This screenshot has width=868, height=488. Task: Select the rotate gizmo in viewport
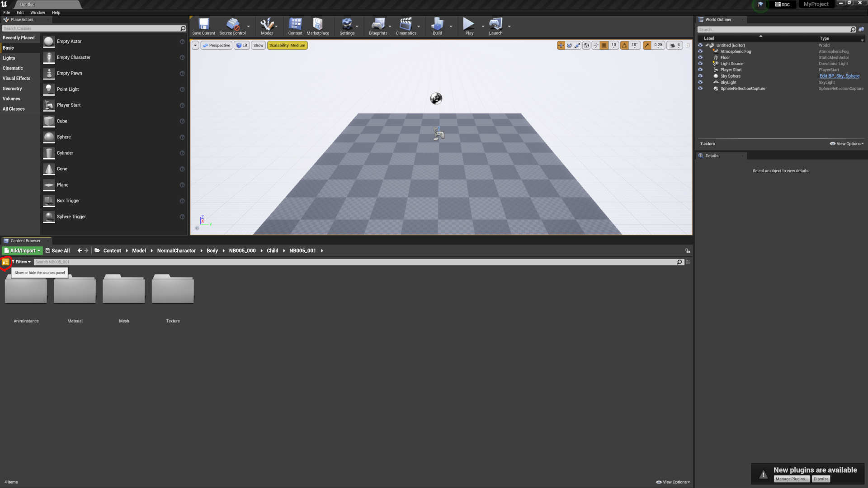pos(569,45)
